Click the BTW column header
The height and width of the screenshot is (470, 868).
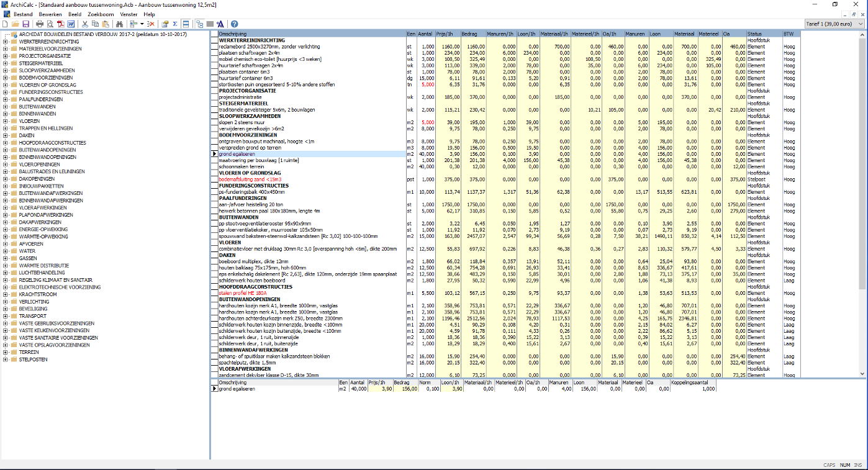point(791,34)
